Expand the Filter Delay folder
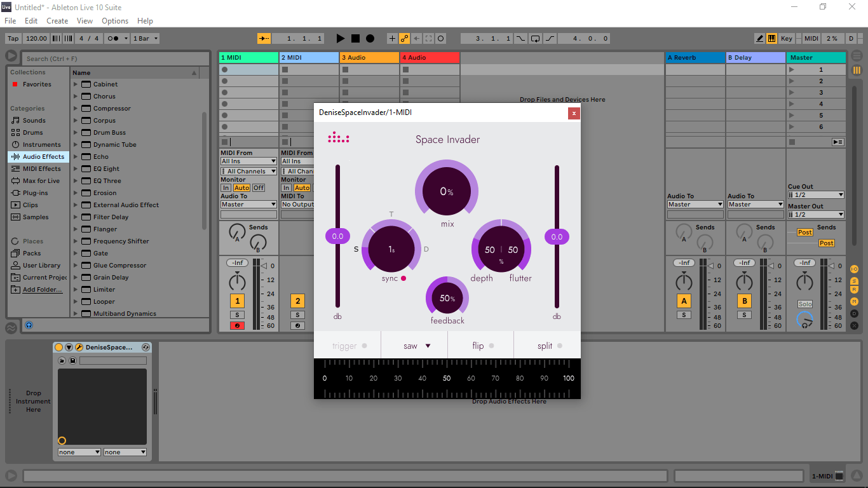The image size is (868, 488). pyautogui.click(x=76, y=217)
